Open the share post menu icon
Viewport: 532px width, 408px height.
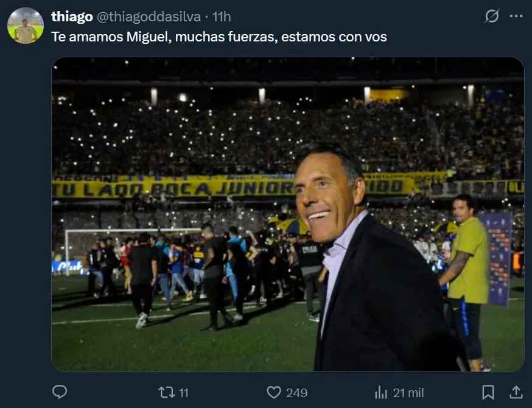click(x=516, y=392)
